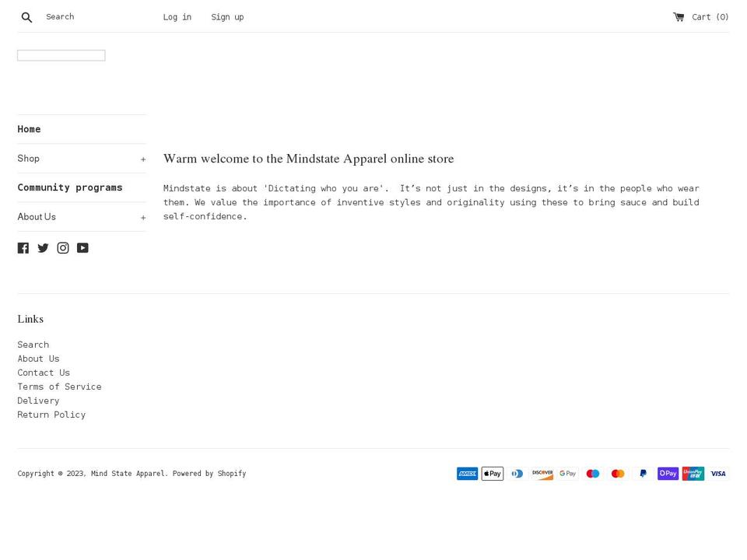Click the Mastercard payment icon
This screenshot has width=747, height=560.
point(618,474)
